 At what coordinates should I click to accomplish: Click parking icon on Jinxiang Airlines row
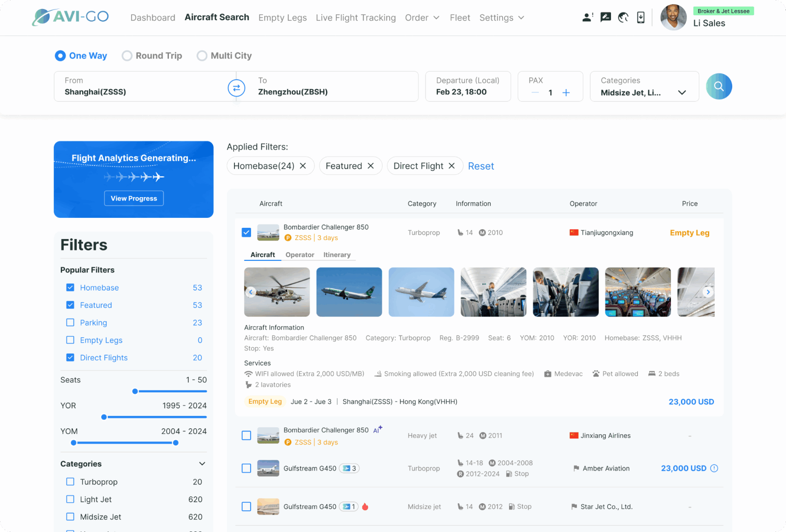(288, 442)
